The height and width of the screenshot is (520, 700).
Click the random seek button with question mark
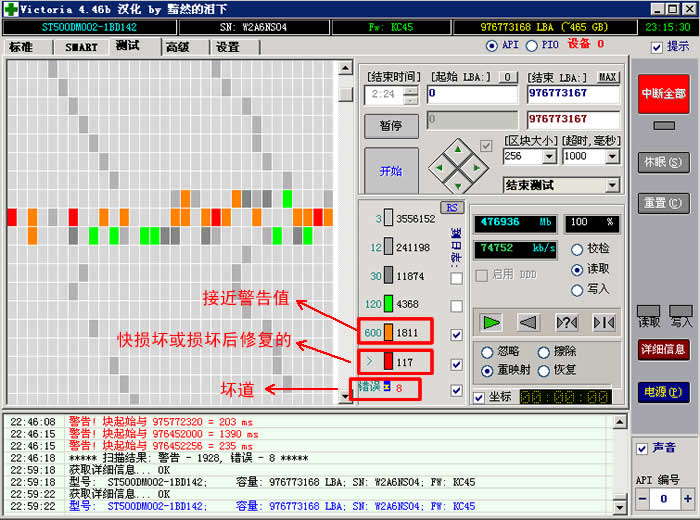coord(567,322)
